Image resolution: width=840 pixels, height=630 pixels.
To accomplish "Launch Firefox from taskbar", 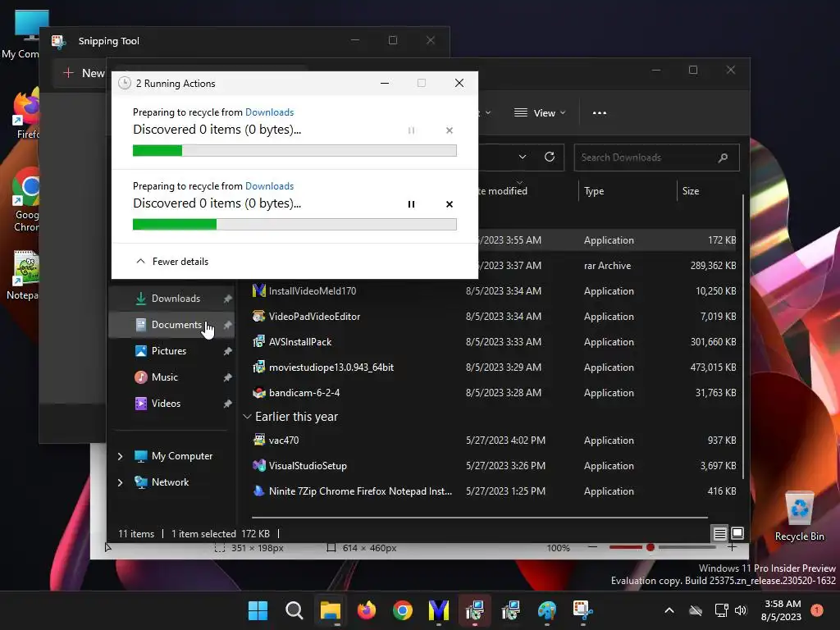I will coord(367,610).
